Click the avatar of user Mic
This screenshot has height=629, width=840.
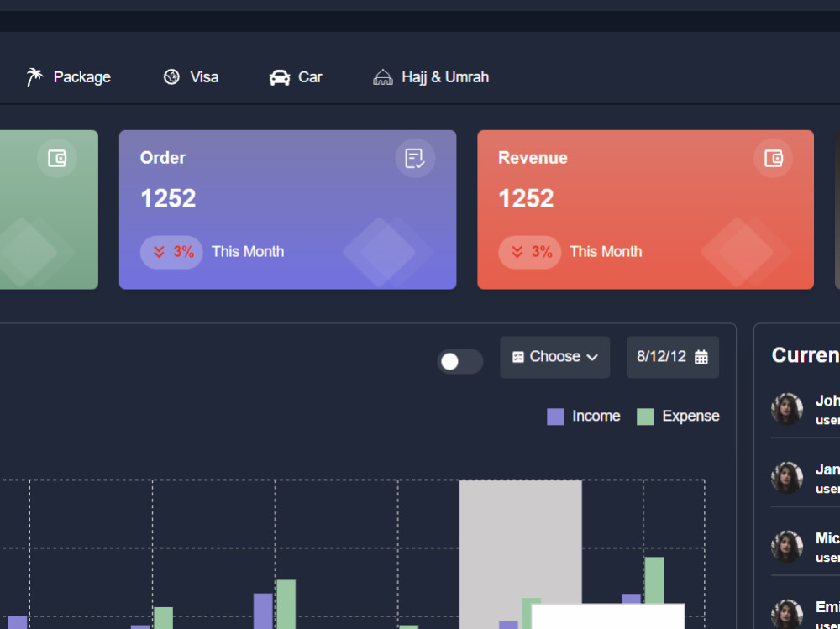(x=787, y=547)
